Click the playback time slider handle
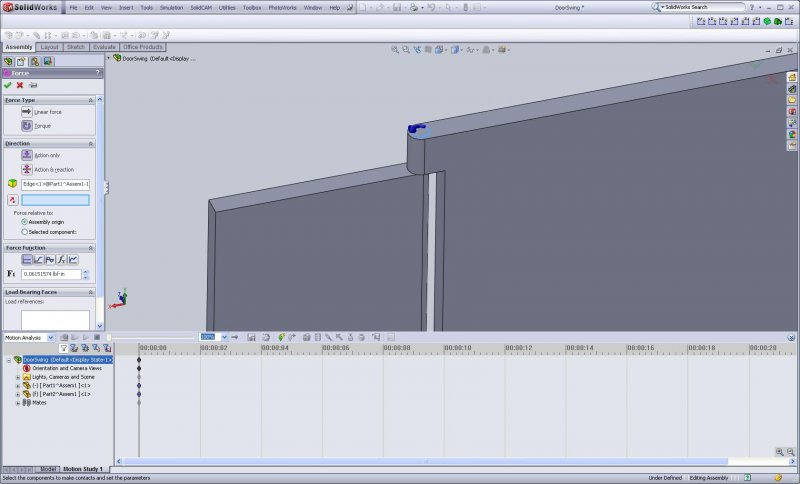This screenshot has width=800, height=484. [108, 337]
